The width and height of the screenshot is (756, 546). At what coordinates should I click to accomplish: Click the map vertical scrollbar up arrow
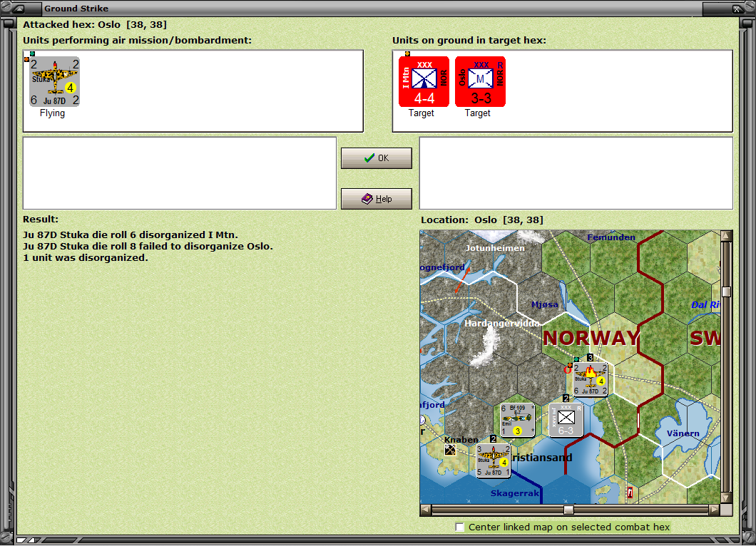click(726, 236)
